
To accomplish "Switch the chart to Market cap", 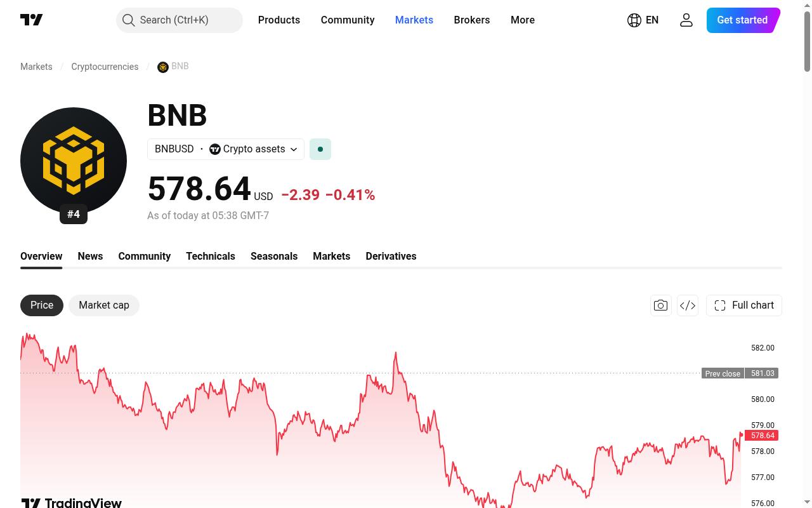I will (104, 305).
